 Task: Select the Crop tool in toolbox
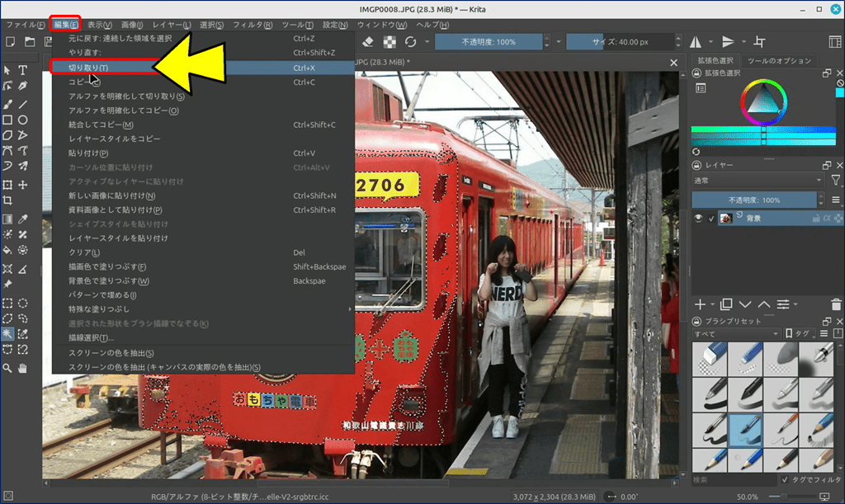coord(7,200)
